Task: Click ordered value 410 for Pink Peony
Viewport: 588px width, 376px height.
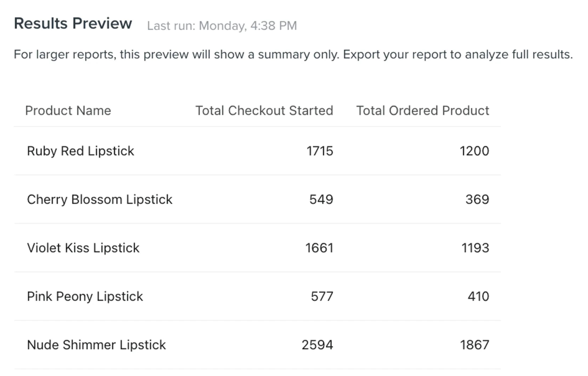Action: click(x=478, y=296)
